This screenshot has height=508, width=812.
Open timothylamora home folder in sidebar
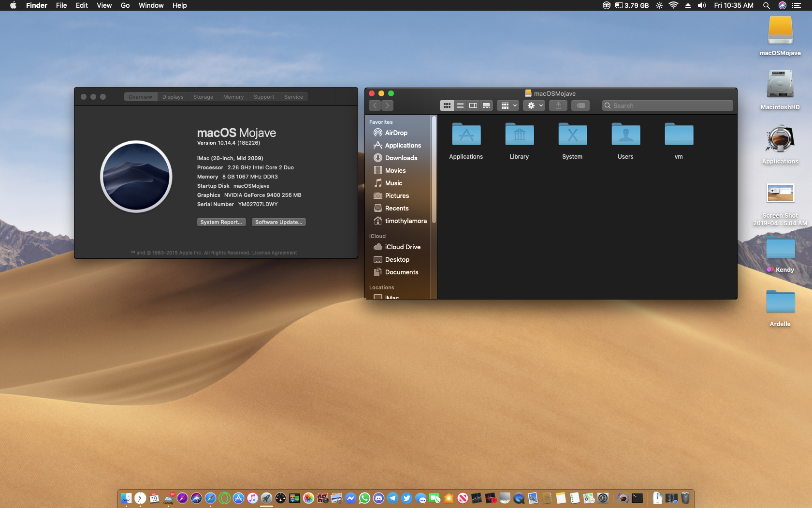(x=400, y=221)
